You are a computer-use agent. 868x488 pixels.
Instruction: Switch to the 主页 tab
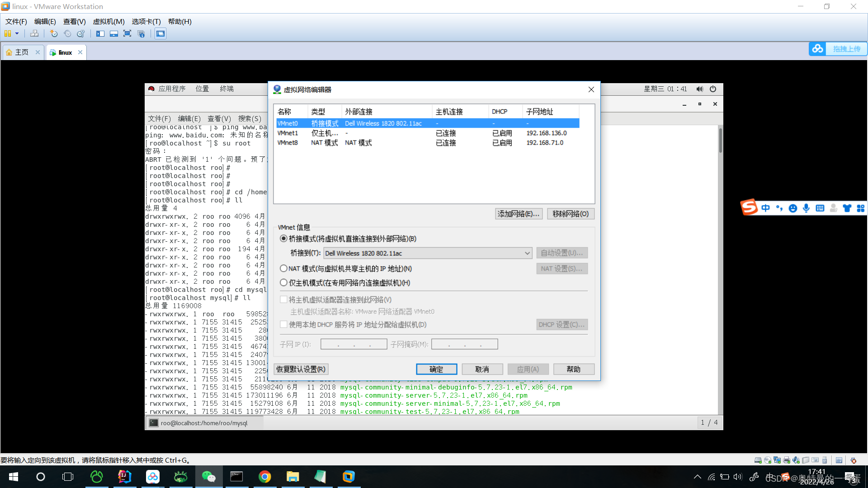tap(23, 52)
